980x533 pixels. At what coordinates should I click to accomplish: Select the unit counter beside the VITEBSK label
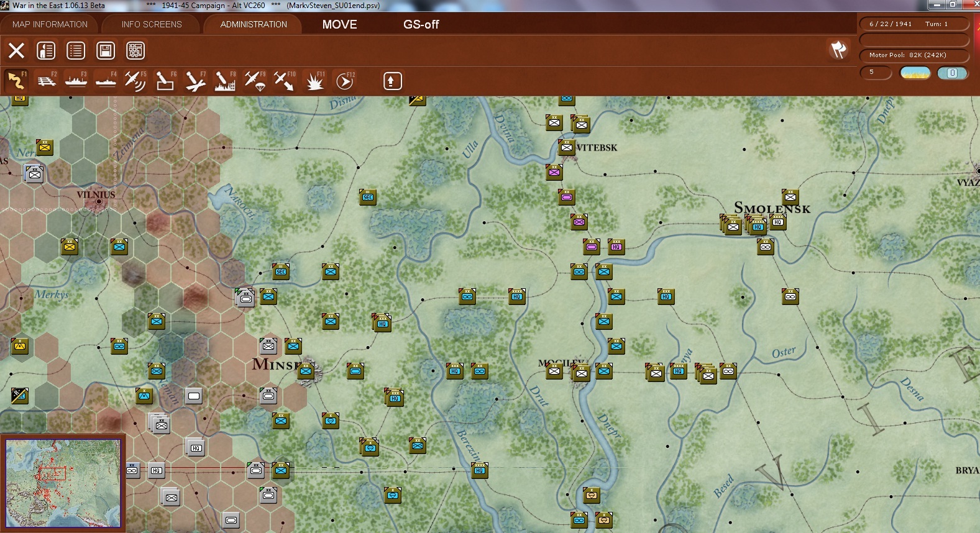tap(566, 147)
